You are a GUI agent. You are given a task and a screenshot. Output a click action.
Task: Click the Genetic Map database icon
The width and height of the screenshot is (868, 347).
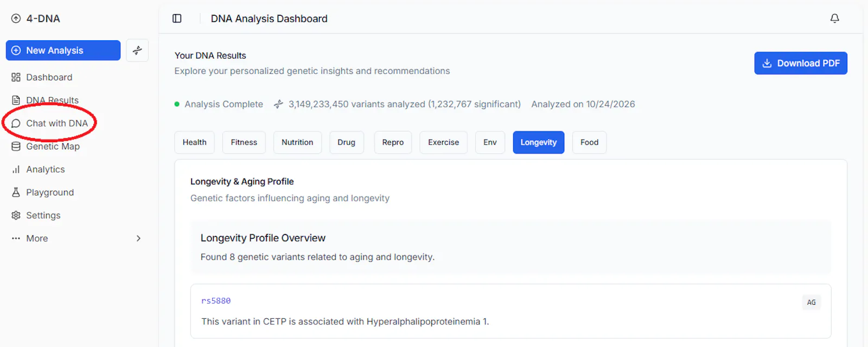click(x=16, y=147)
